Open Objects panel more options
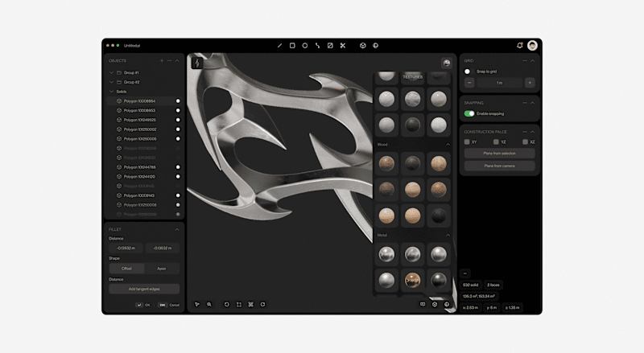644x353 pixels. click(169, 61)
